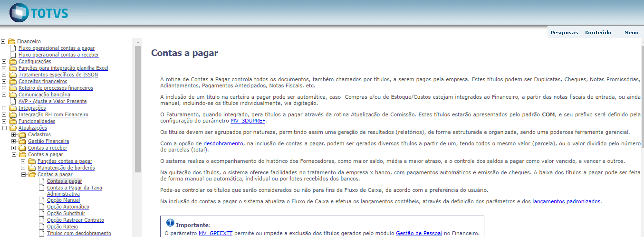The image size is (644, 237).
Task: Click page icon of Títulos com desdobramento
Action: [x=42, y=233]
